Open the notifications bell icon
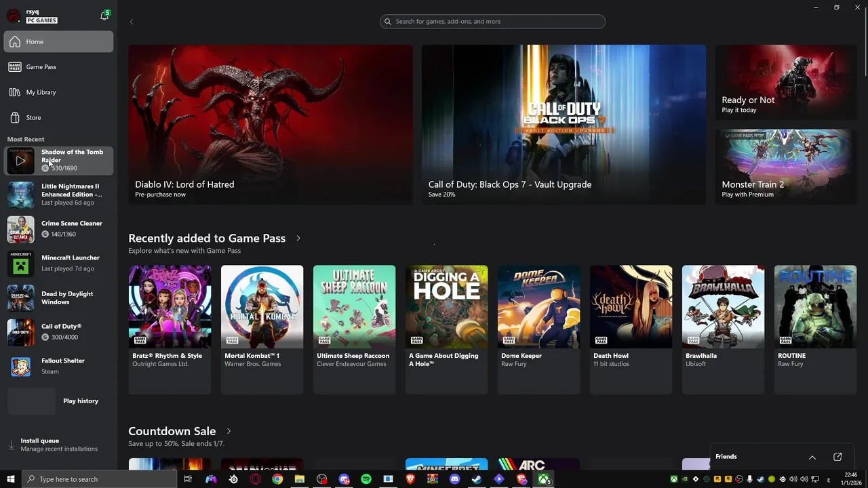868x488 pixels. (104, 16)
